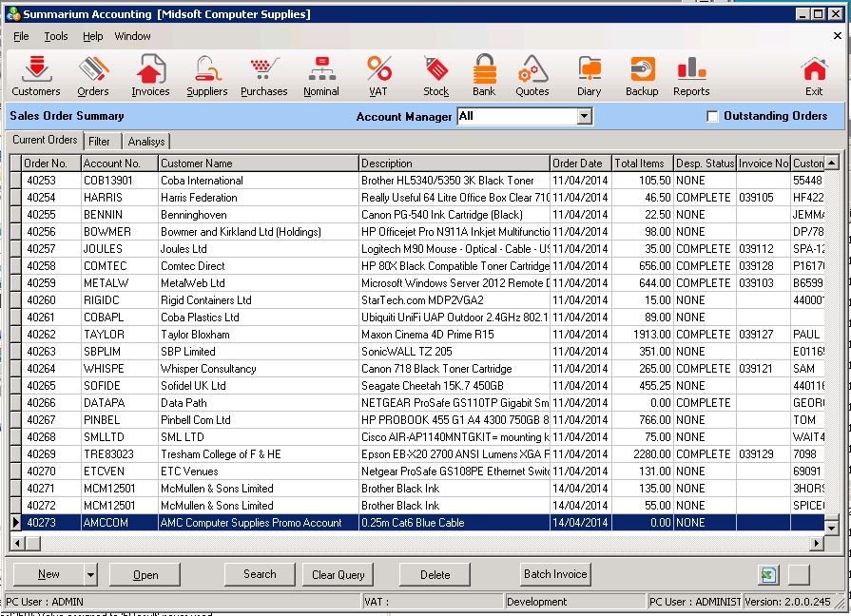Tick the Outstanding Orders checkbox

click(x=712, y=116)
